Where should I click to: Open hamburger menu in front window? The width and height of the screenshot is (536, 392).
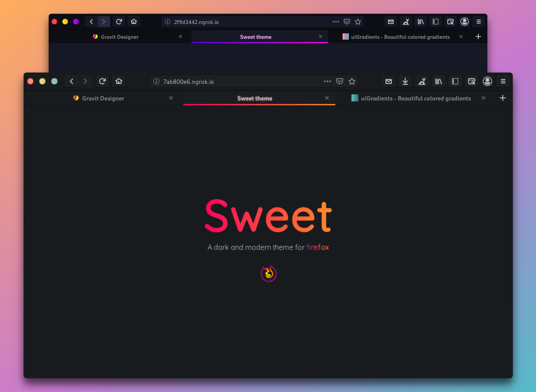tap(503, 81)
